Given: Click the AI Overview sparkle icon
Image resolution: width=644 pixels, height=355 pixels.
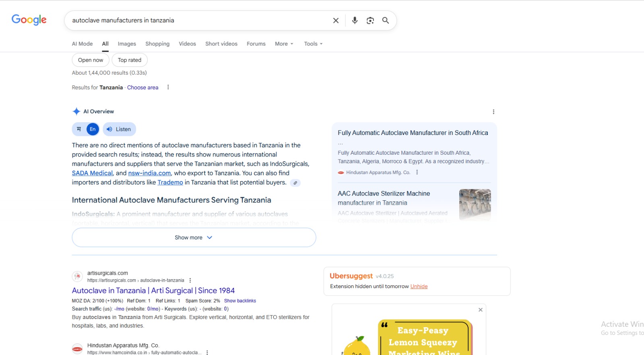Looking at the screenshot, I should click(76, 112).
